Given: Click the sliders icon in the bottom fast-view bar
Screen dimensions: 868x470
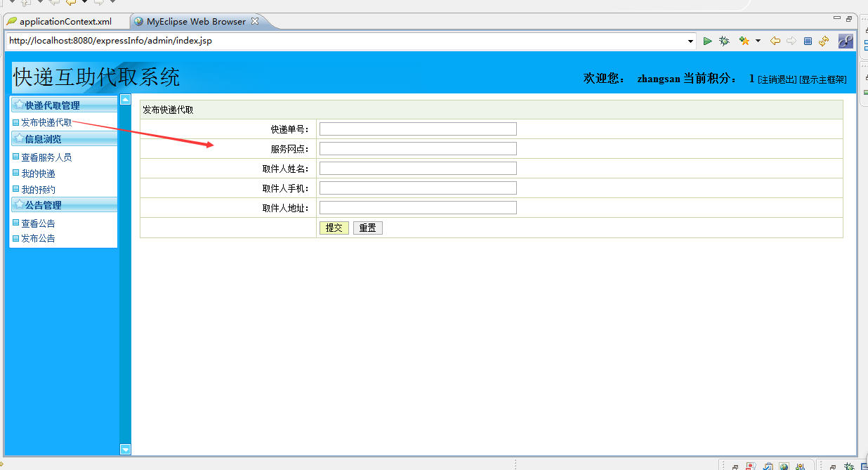Looking at the screenshot, I should [x=800, y=465].
